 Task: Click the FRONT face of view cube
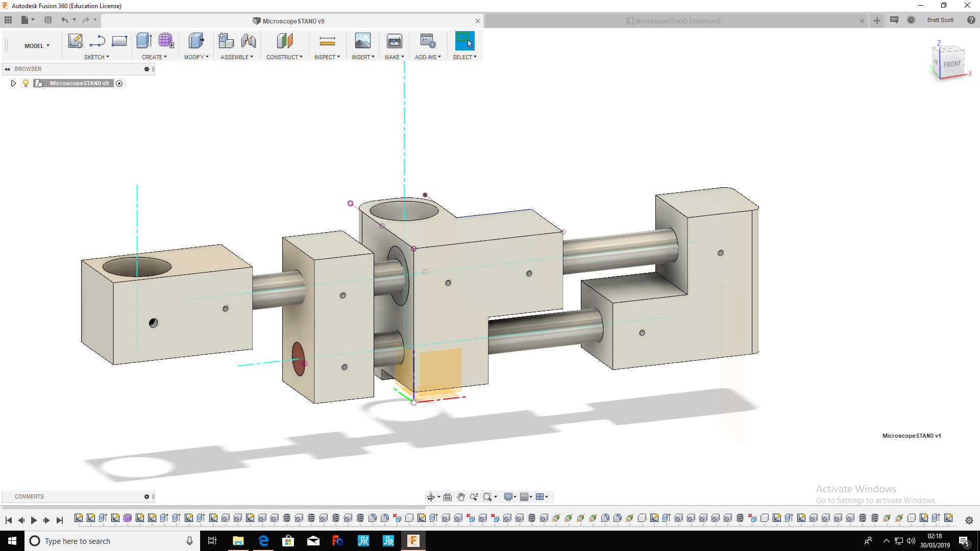tap(951, 64)
